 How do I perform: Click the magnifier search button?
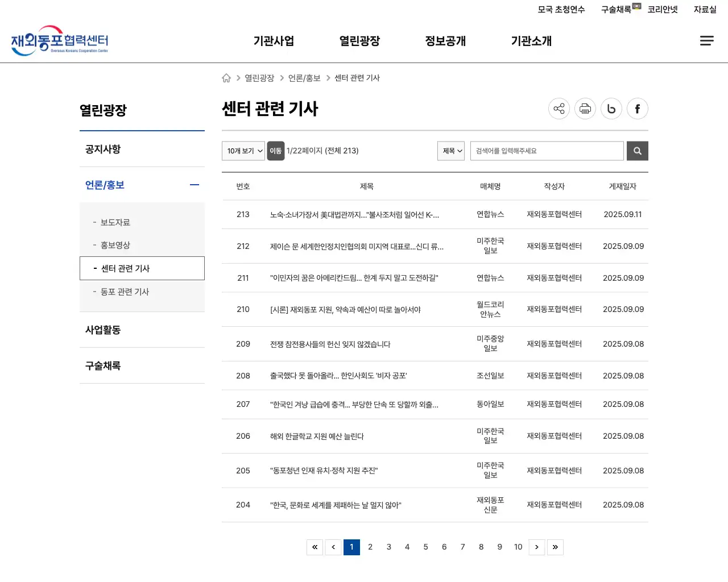[x=638, y=151]
